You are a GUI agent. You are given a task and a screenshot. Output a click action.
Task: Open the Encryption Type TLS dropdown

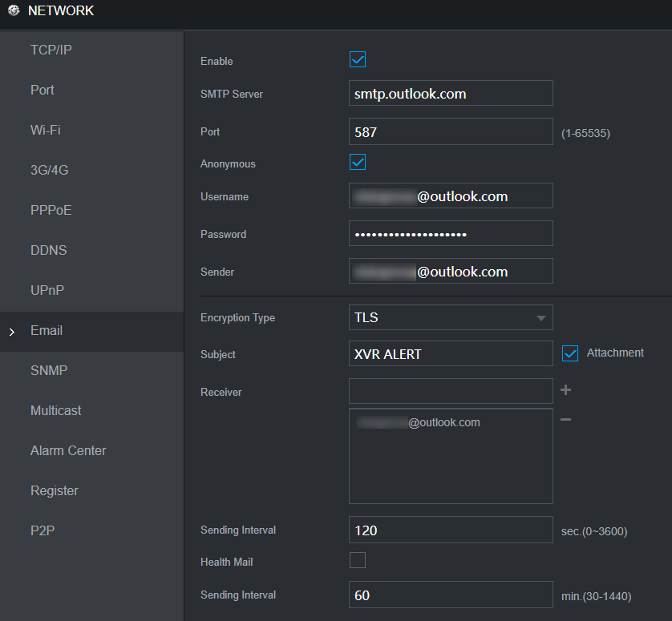pos(451,317)
